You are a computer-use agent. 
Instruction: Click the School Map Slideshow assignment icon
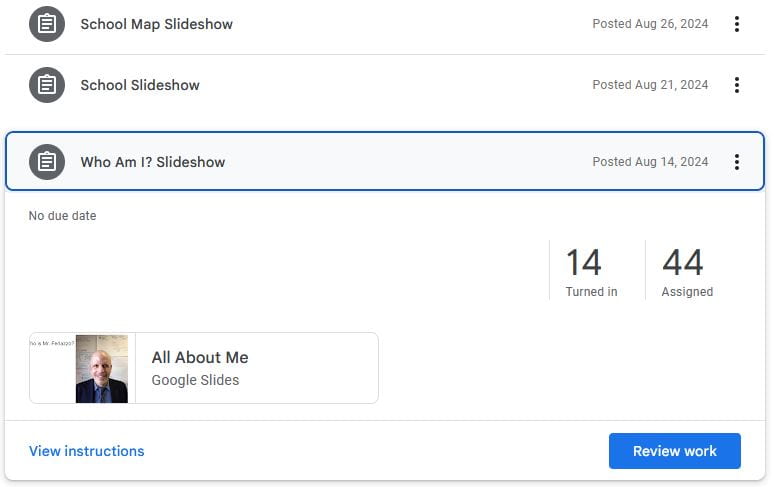(46, 24)
